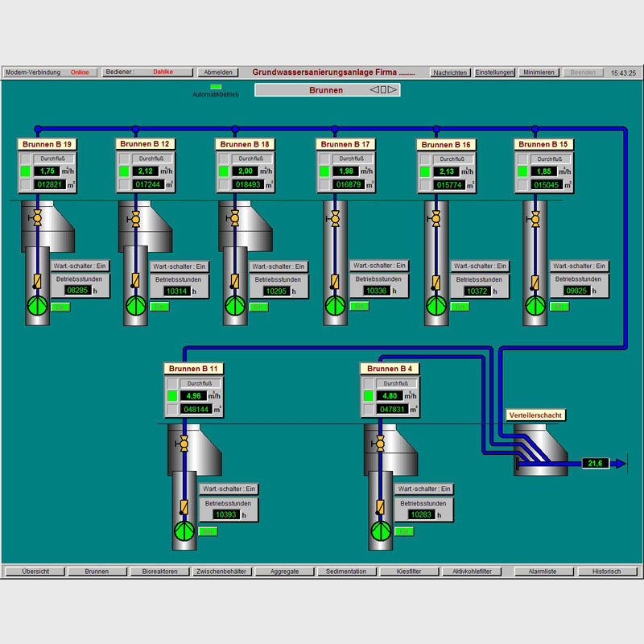This screenshot has height=644, width=644.
Task: Go to next page with right arrow beside Brunnen
Action: point(393,90)
